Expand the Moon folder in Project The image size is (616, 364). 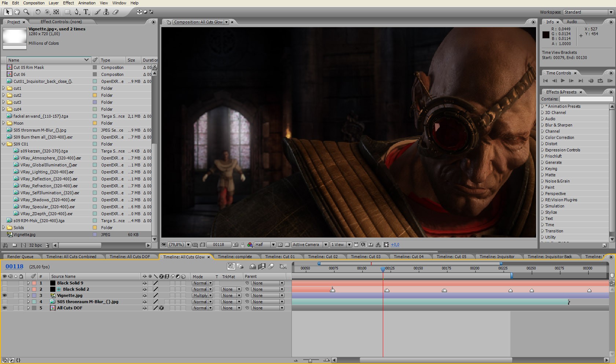[4, 123]
